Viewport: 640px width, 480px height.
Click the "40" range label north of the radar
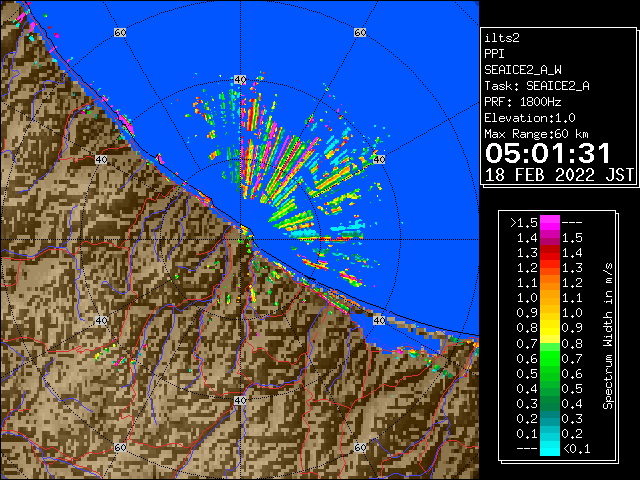point(240,79)
